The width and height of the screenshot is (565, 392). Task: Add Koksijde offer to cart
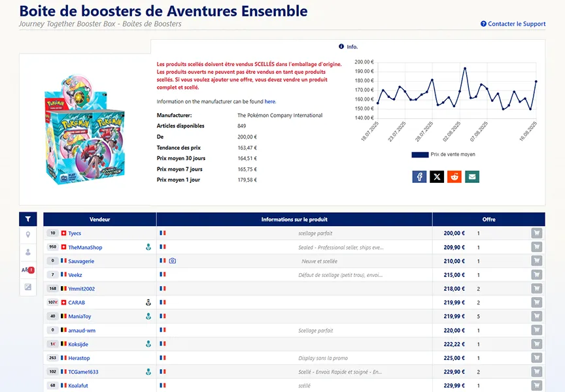[x=536, y=344]
